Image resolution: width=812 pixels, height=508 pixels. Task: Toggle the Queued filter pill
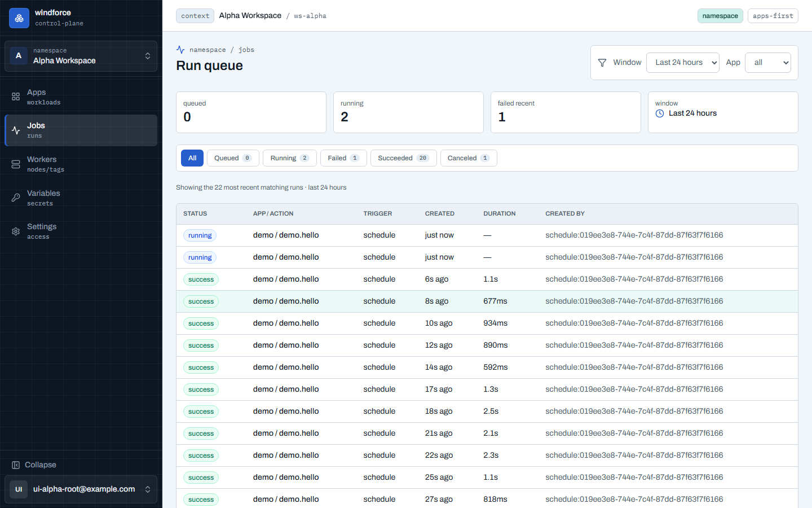click(233, 158)
